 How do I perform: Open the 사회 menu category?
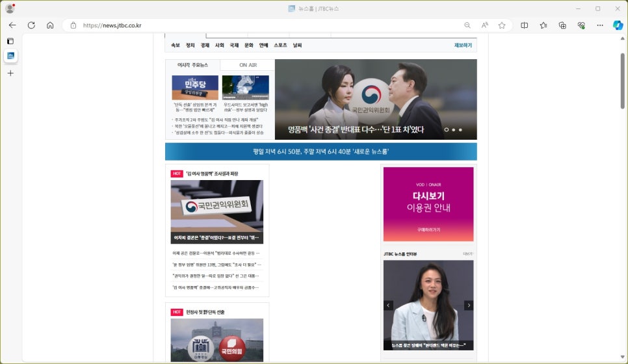click(x=220, y=45)
